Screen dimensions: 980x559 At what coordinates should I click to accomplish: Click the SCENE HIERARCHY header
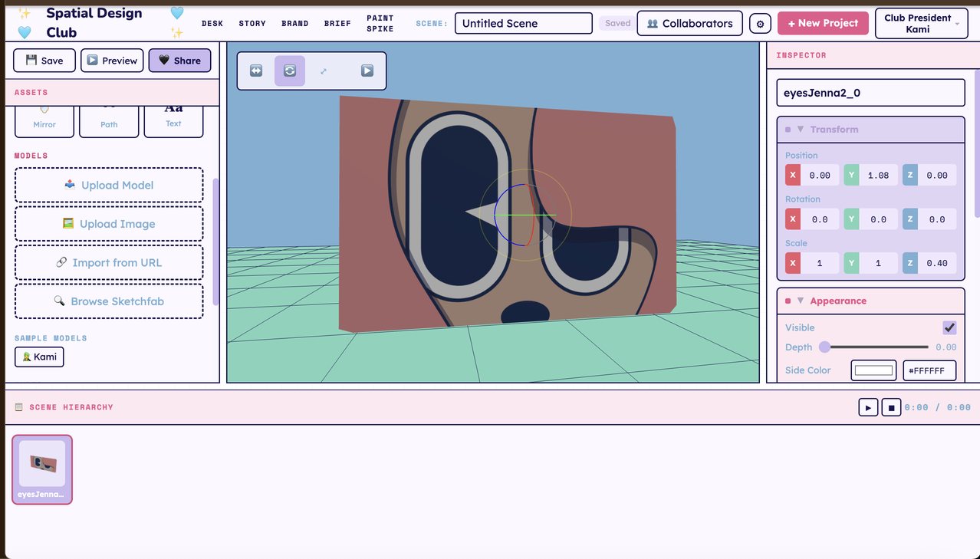point(71,407)
